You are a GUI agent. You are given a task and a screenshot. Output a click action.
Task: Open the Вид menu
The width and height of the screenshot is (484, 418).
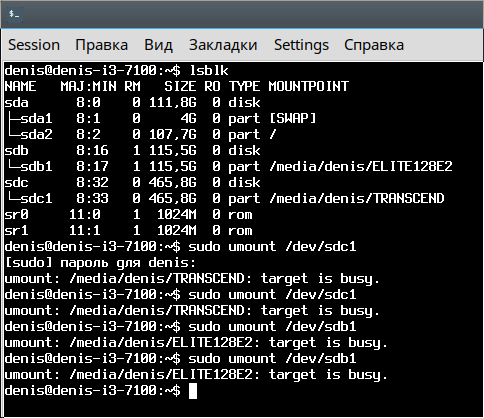tap(158, 45)
